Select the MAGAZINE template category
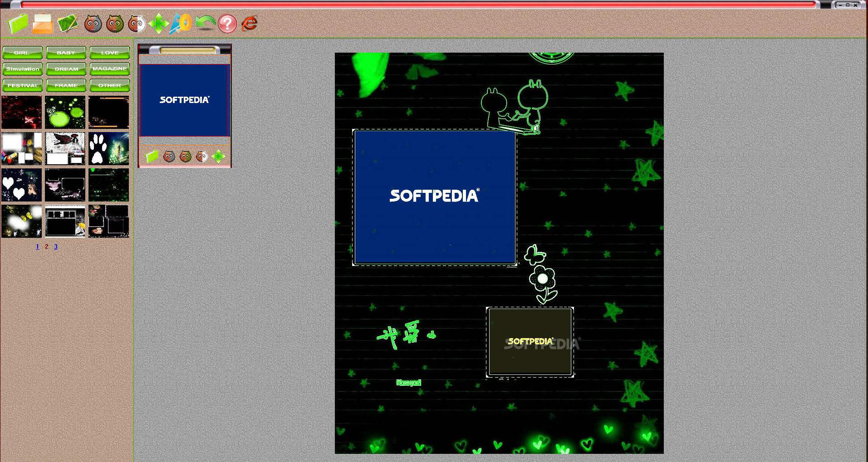Viewport: 868px width, 462px height. click(109, 69)
